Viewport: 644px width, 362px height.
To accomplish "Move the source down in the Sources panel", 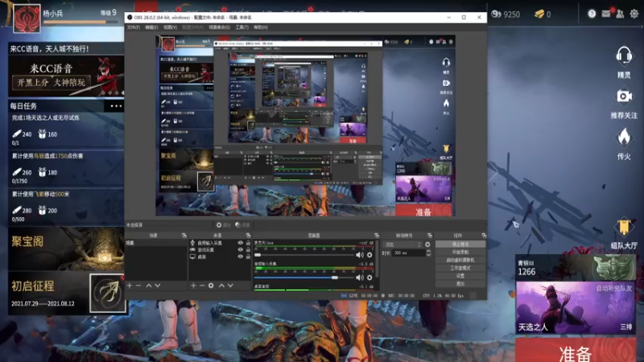I will (230, 286).
